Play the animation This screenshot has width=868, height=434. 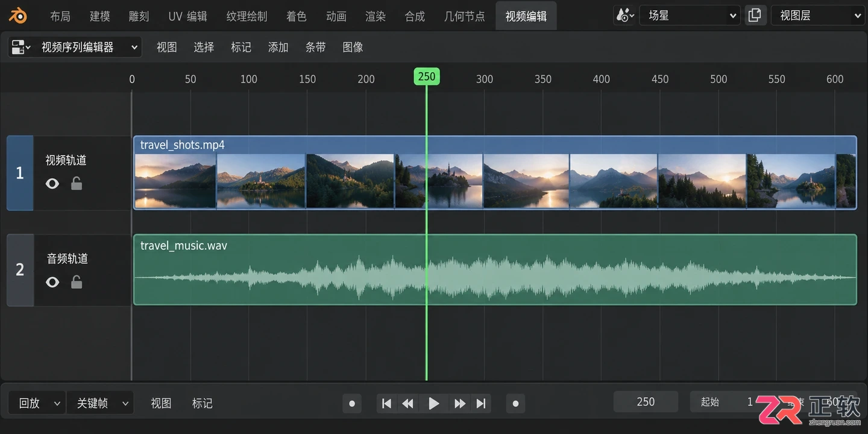coord(434,403)
